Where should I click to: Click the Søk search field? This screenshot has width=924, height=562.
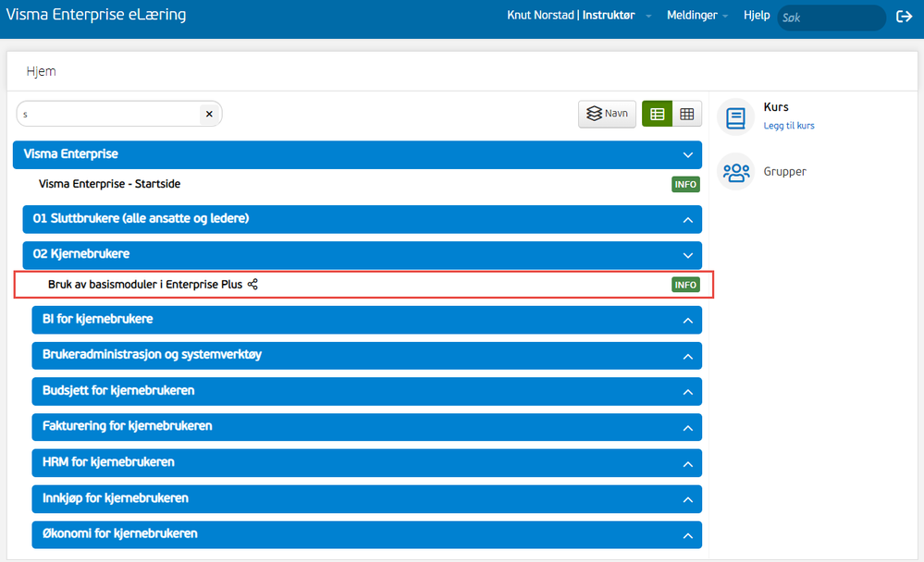[x=831, y=18]
